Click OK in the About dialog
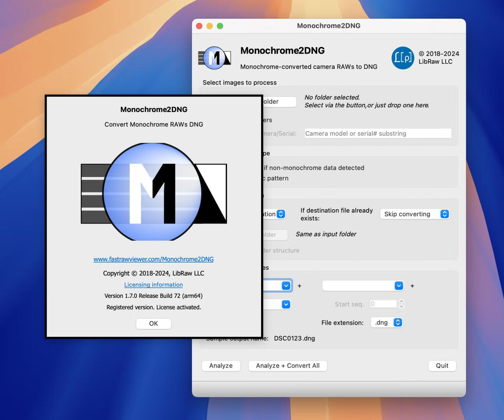Screen dimensions: 504x420 (x=153, y=324)
